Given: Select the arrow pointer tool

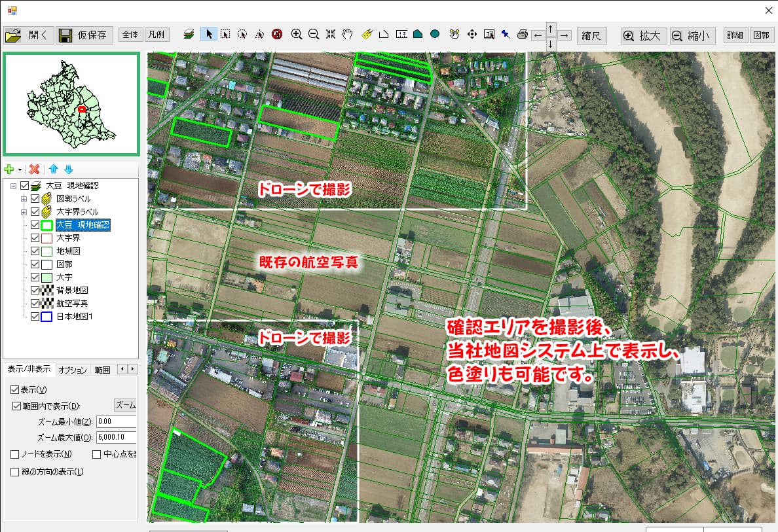Looking at the screenshot, I should (208, 35).
